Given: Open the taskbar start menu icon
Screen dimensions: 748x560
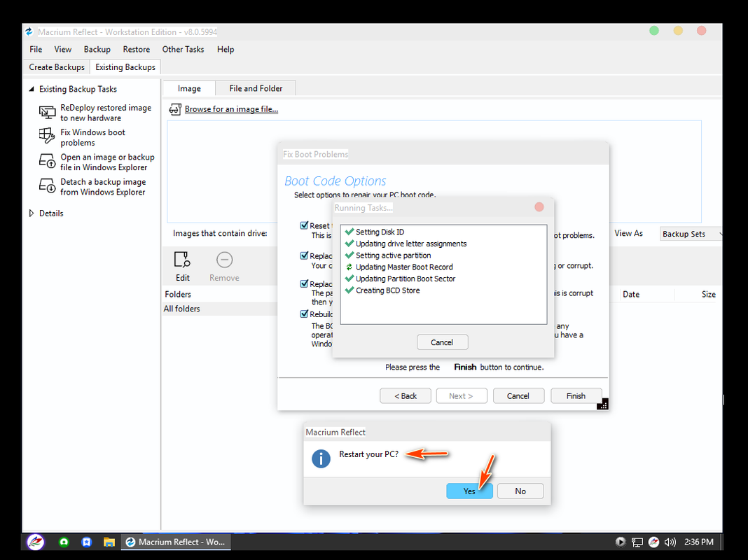Looking at the screenshot, I should point(36,542).
